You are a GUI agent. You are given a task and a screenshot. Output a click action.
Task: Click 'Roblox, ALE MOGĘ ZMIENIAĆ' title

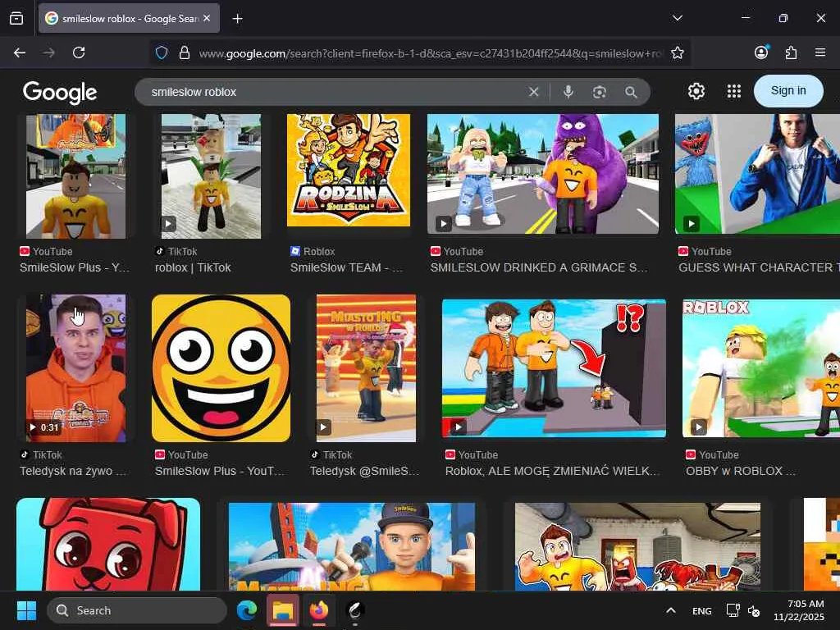[552, 471]
